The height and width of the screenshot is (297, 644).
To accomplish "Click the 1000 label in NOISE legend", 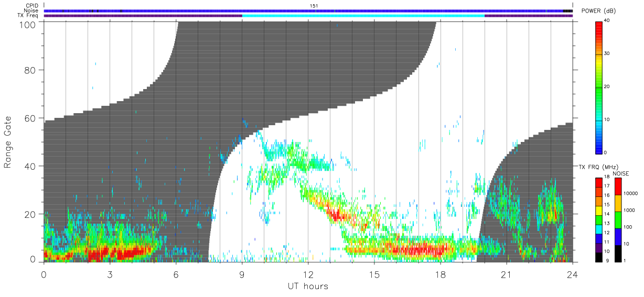I will (630, 210).
